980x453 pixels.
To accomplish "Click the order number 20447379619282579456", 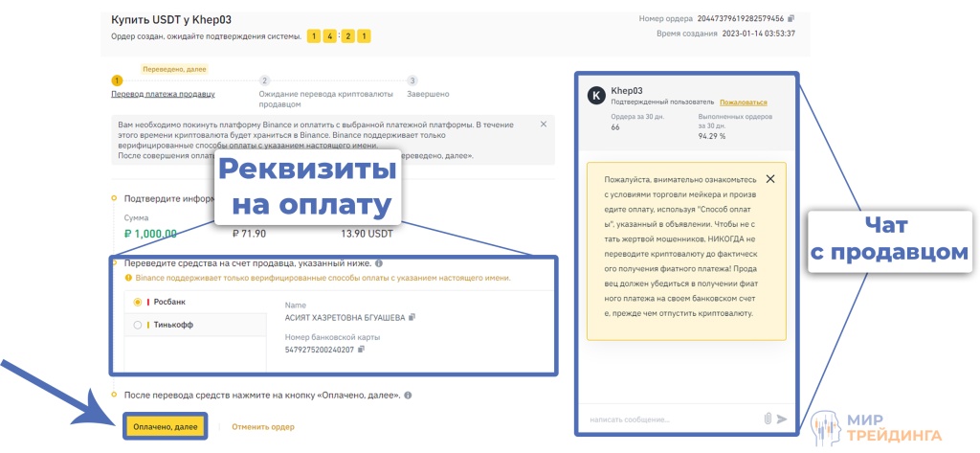I will point(742,19).
